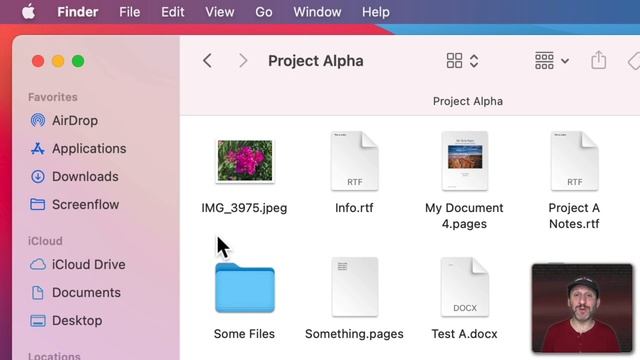
Task: Open the icon view switcher dropdown
Action: click(x=462, y=61)
